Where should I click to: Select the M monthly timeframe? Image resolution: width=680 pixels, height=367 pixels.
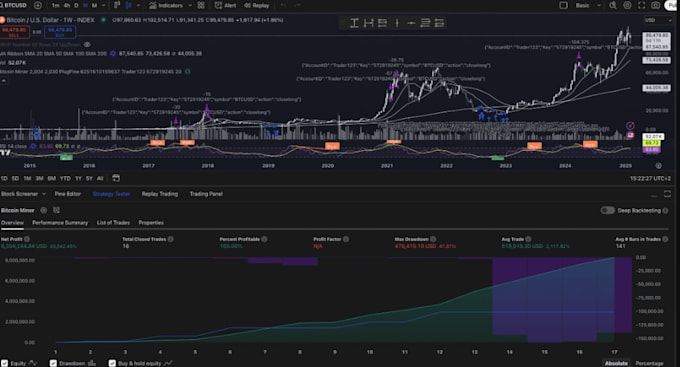(x=94, y=5)
